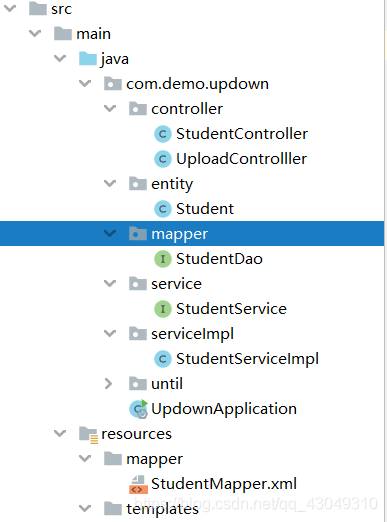The width and height of the screenshot is (387, 522).
Task: Collapse the com.demo.updown package
Action: click(x=85, y=83)
